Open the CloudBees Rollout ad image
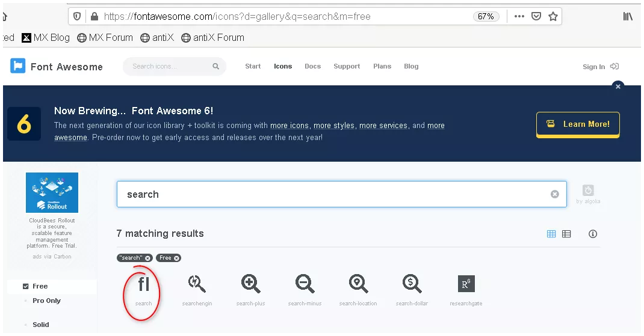This screenshot has width=644, height=336. pyautogui.click(x=52, y=192)
